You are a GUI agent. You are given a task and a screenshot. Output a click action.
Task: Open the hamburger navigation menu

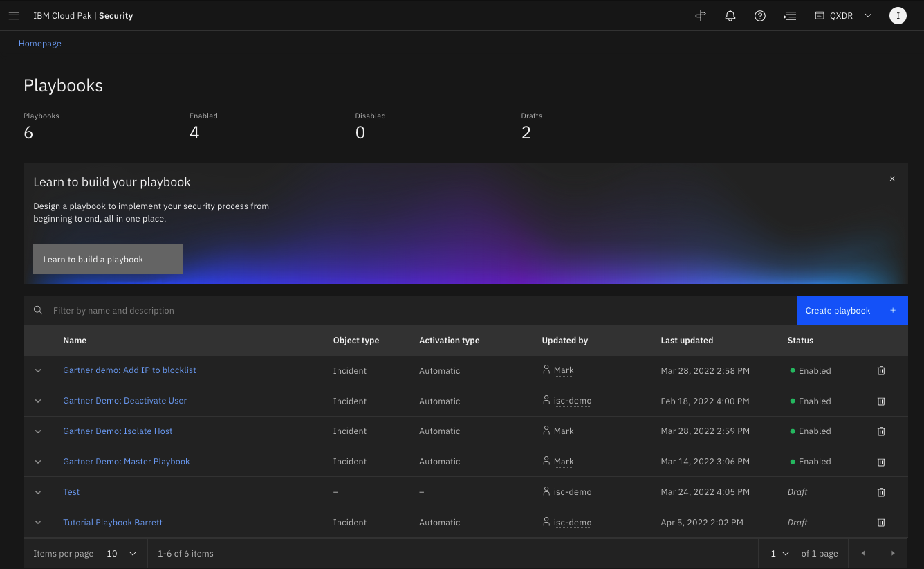tap(14, 16)
